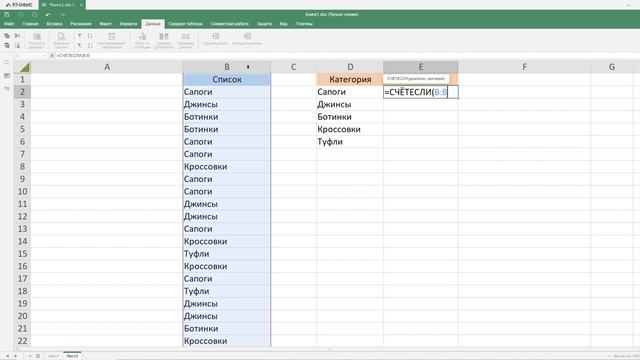Click the upper sort order icon
Viewport: 640px width, 360px height.
[90, 36]
